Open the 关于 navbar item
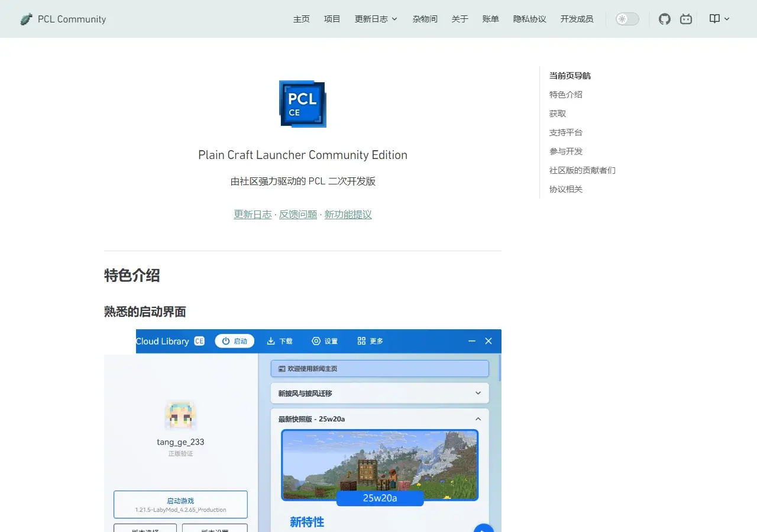 460,19
